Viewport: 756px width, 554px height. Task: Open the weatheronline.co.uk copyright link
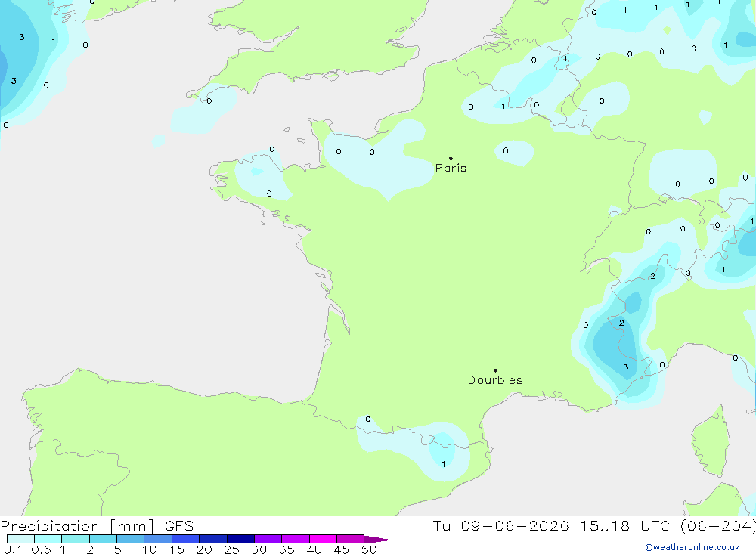(692, 547)
